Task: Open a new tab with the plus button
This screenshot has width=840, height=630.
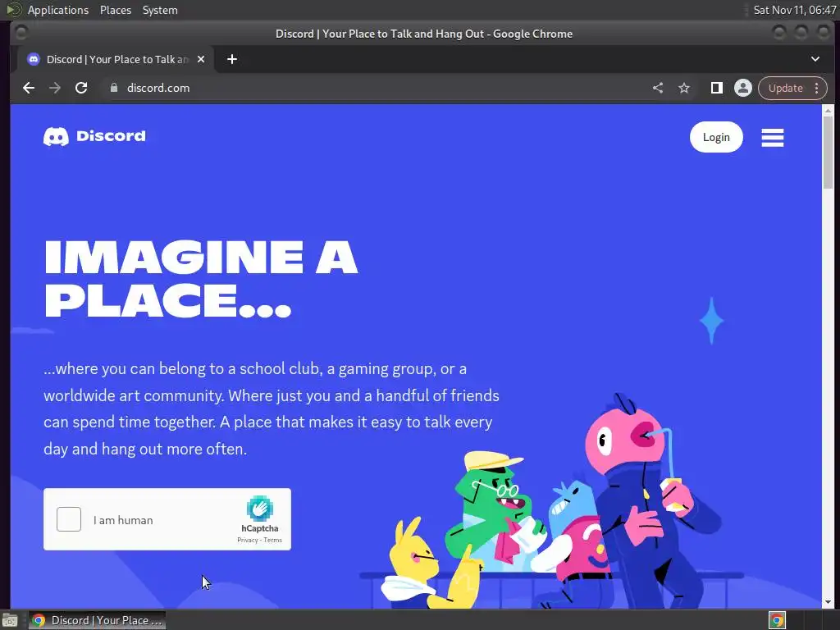Action: tap(232, 59)
